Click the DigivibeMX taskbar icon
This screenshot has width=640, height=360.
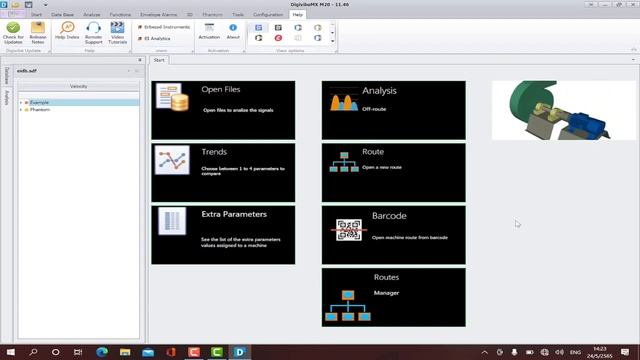tap(240, 352)
